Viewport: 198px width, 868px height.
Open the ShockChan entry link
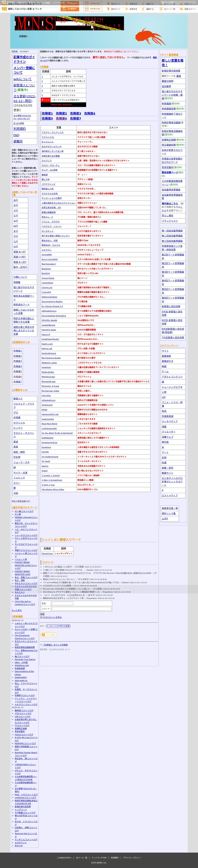pyautogui.click(x=47, y=554)
